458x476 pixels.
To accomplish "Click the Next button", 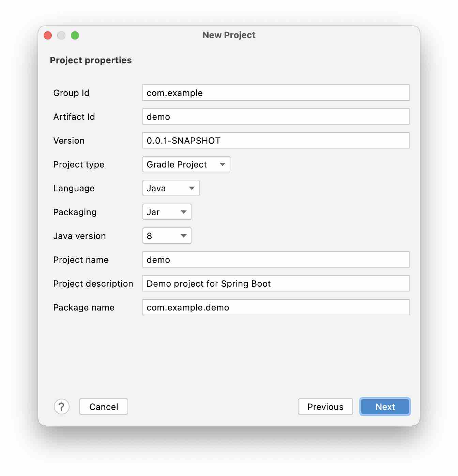I will point(385,407).
